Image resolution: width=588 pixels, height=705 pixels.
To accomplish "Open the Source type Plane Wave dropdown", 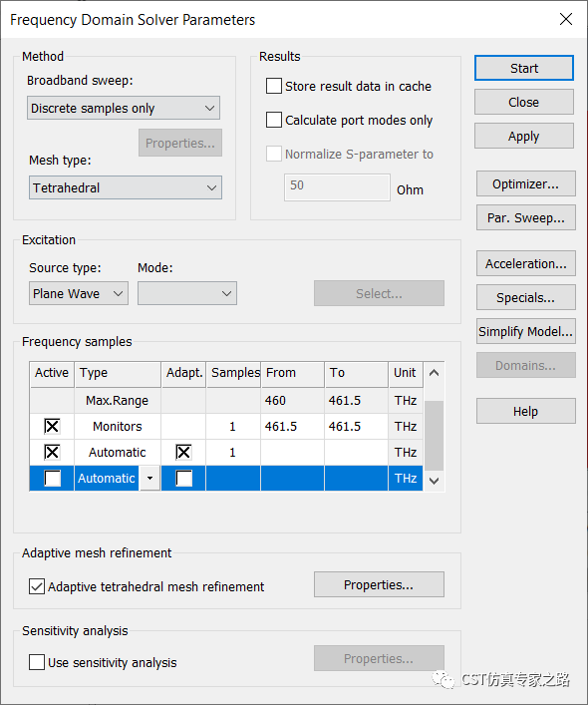I will click(79, 293).
